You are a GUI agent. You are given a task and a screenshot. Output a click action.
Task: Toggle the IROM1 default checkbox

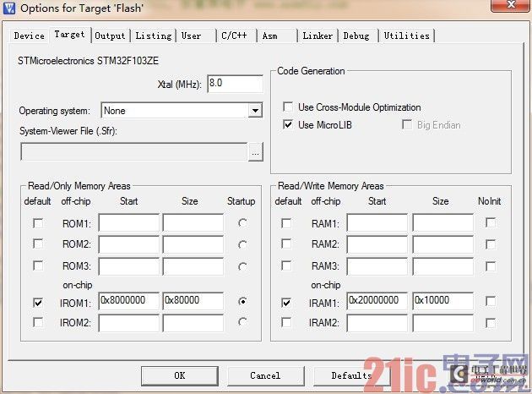pyautogui.click(x=38, y=303)
